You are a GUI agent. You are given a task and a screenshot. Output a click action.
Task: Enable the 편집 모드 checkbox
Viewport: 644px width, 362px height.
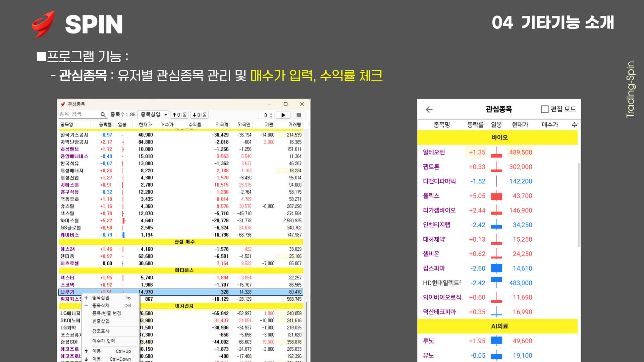545,109
